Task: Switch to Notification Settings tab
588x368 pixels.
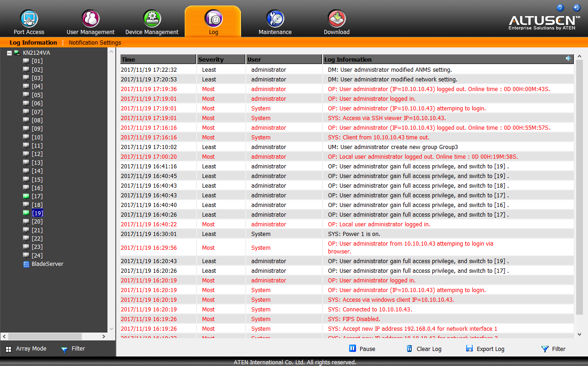Action: pos(95,43)
